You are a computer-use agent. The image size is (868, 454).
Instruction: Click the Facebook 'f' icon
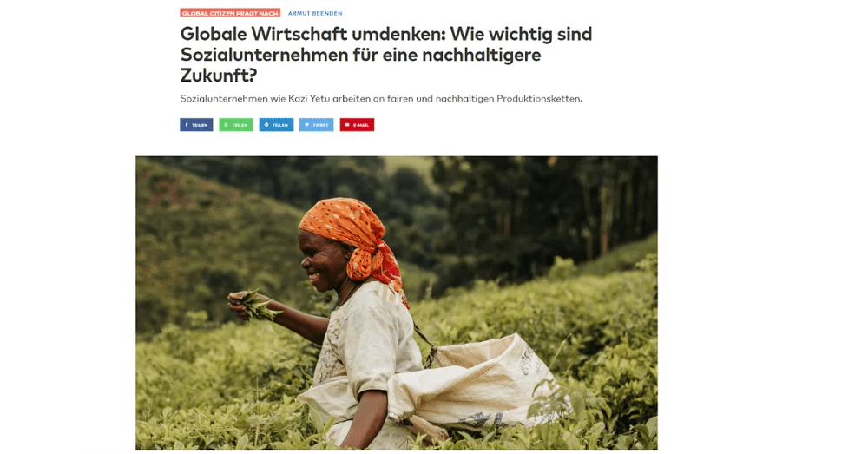187,125
